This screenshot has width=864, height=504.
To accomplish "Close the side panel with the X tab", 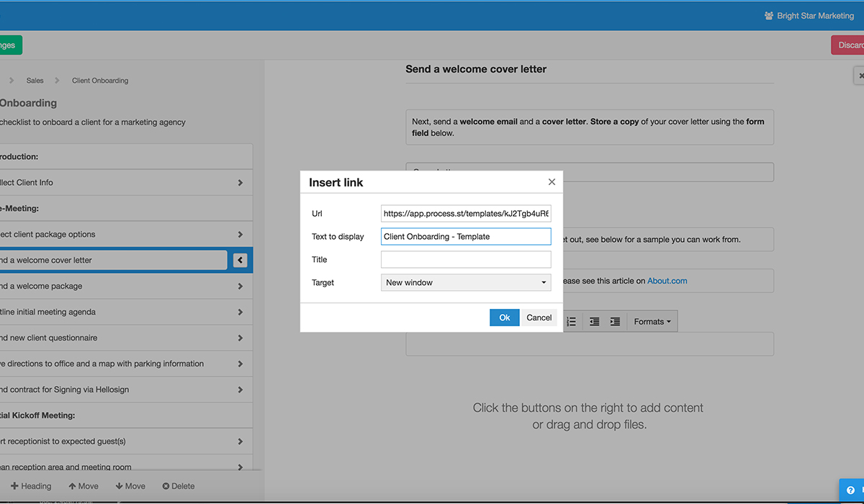I will (x=860, y=76).
